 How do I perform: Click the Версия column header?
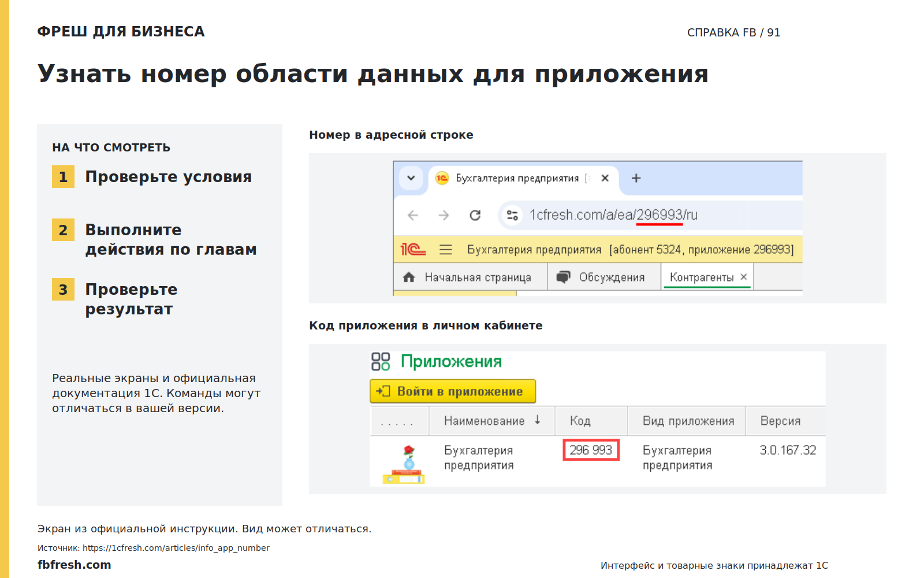[785, 421]
